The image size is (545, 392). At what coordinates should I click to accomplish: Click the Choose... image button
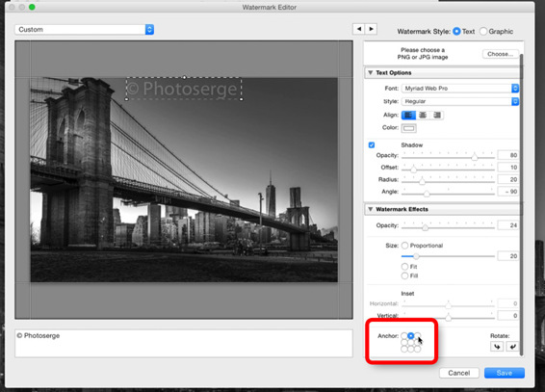[500, 54]
